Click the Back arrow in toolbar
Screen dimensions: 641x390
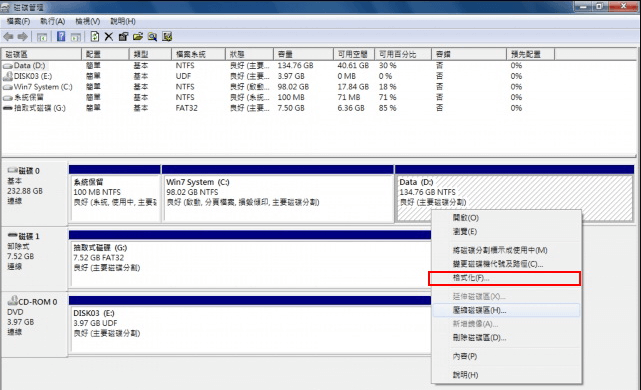click(x=8, y=37)
